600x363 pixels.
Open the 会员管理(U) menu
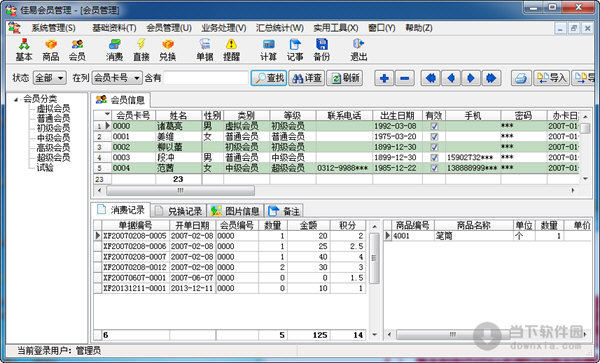[169, 28]
